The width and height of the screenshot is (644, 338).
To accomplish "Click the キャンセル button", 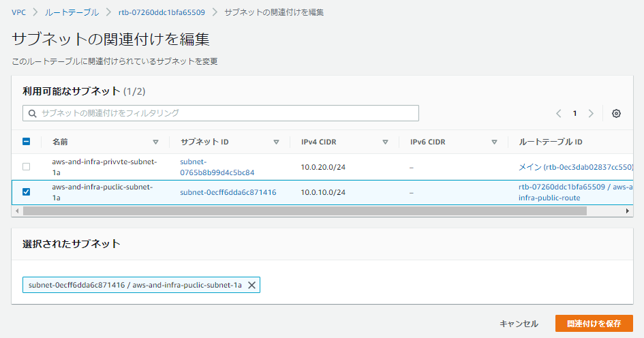I will coord(519,324).
